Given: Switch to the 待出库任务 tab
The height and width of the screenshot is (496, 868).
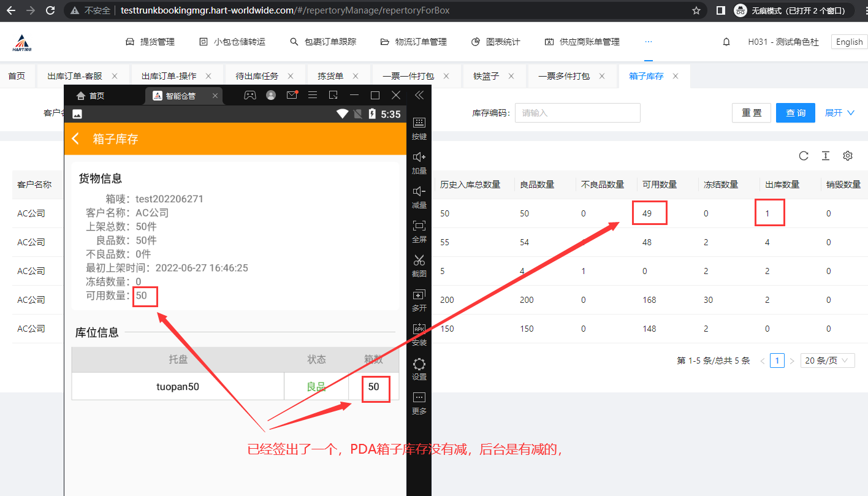Looking at the screenshot, I should 257,76.
